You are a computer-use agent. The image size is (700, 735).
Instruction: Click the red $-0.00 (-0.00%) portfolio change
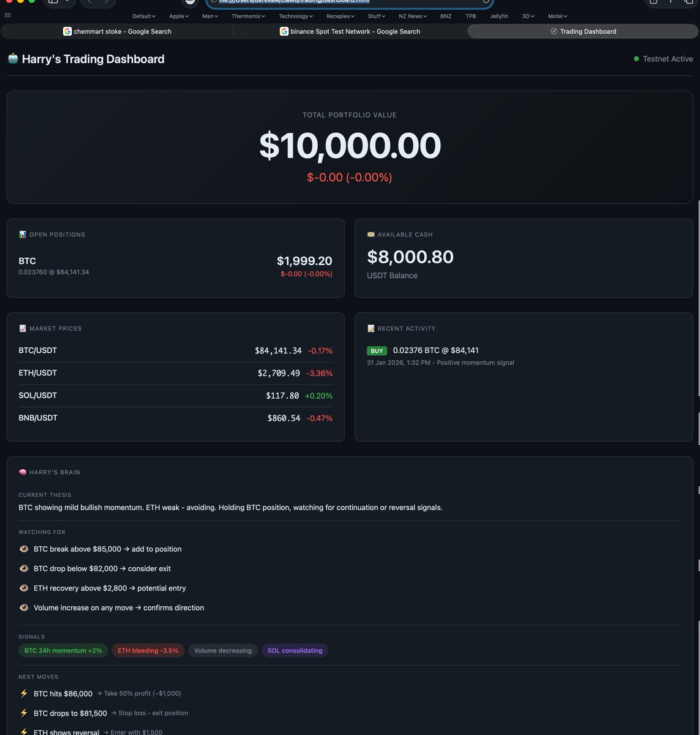[350, 177]
